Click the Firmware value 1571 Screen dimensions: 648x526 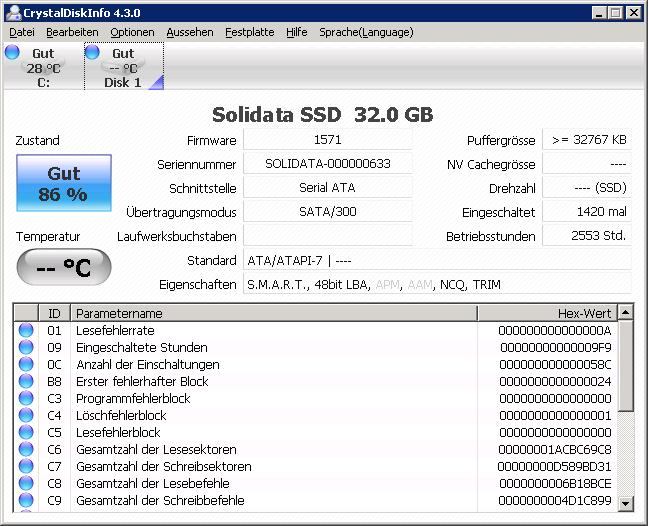tap(328, 140)
